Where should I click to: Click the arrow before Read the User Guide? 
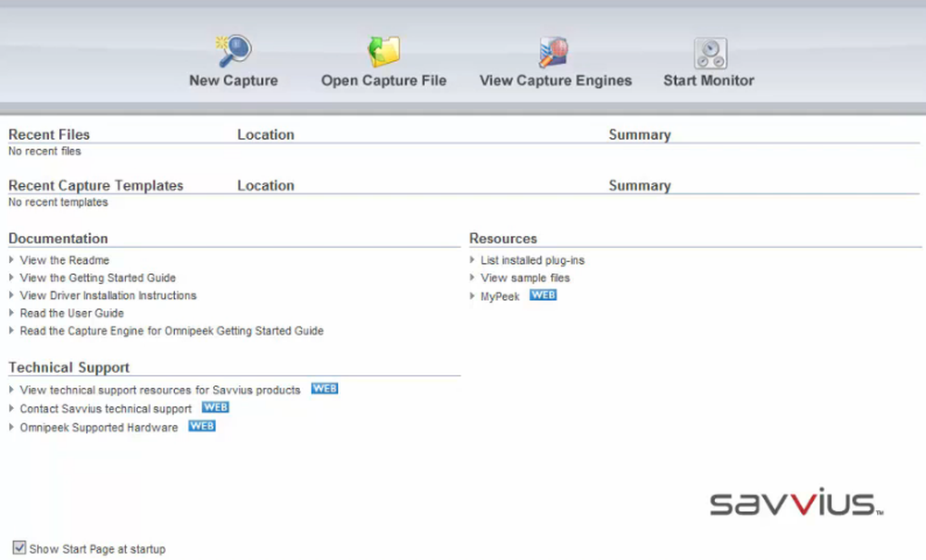pos(12,313)
